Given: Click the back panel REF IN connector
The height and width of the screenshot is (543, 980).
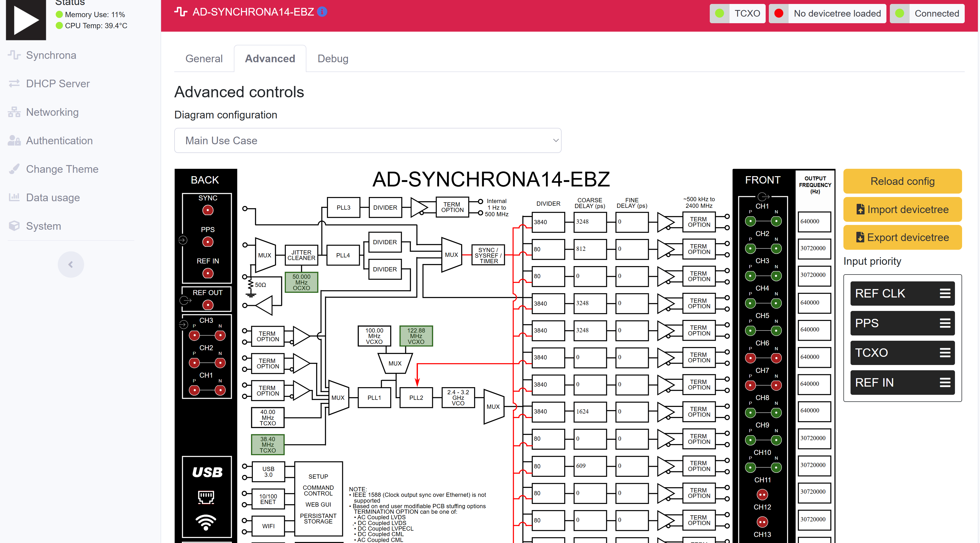Looking at the screenshot, I should pyautogui.click(x=208, y=273).
